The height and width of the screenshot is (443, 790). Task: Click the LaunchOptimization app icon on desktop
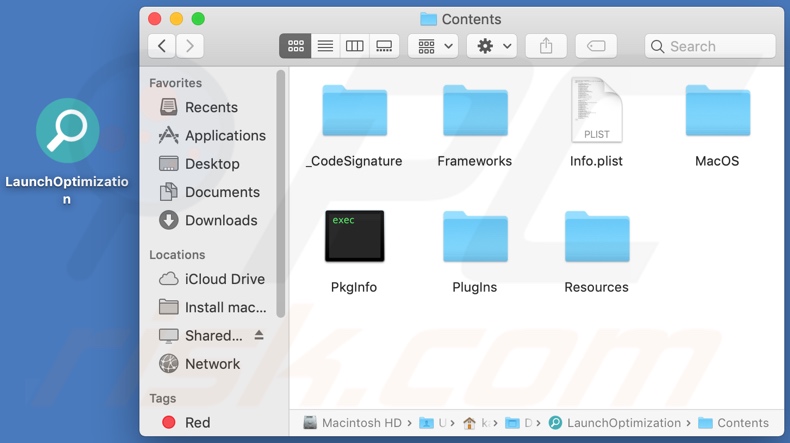(68, 131)
